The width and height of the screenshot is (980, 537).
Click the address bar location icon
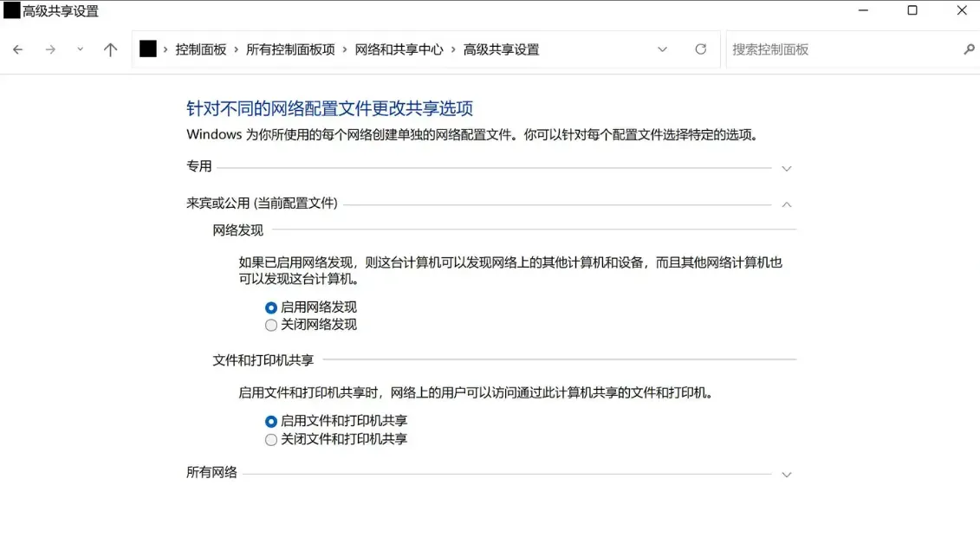click(148, 49)
